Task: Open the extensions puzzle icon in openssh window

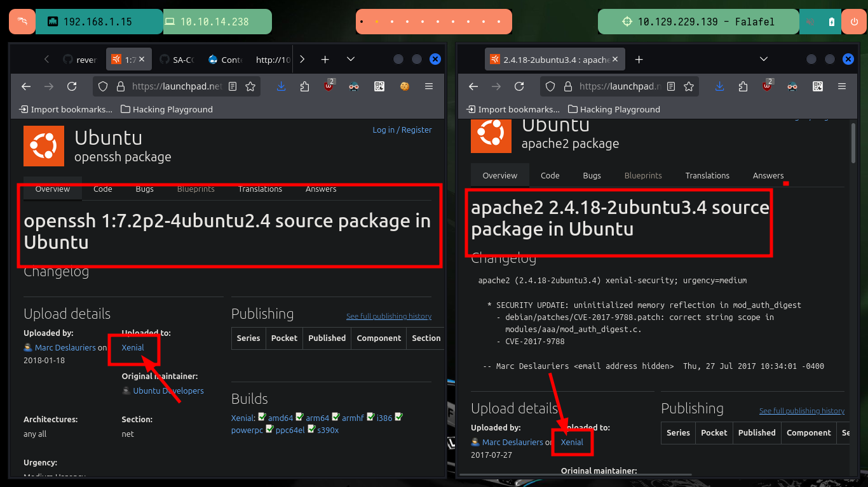Action: coord(304,86)
